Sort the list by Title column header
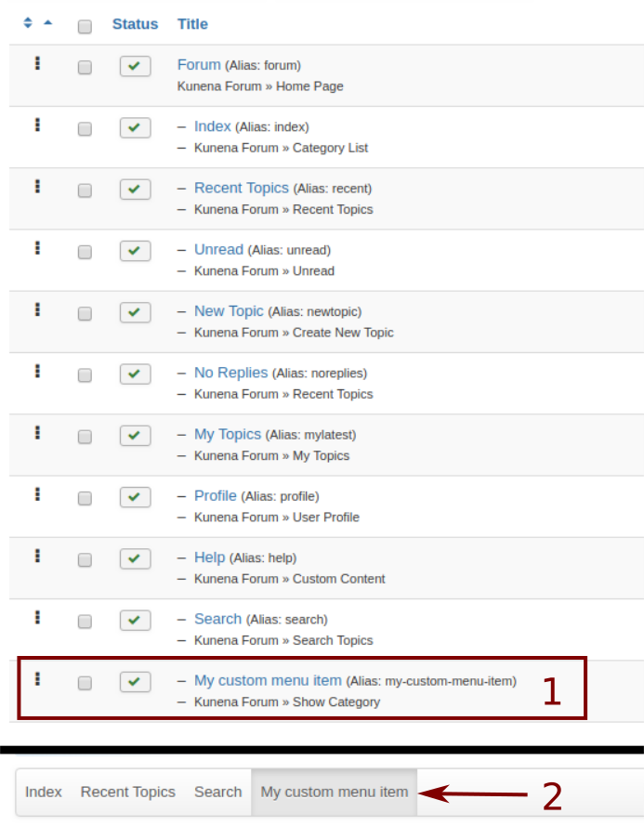The image size is (644, 826). pyautogui.click(x=192, y=24)
